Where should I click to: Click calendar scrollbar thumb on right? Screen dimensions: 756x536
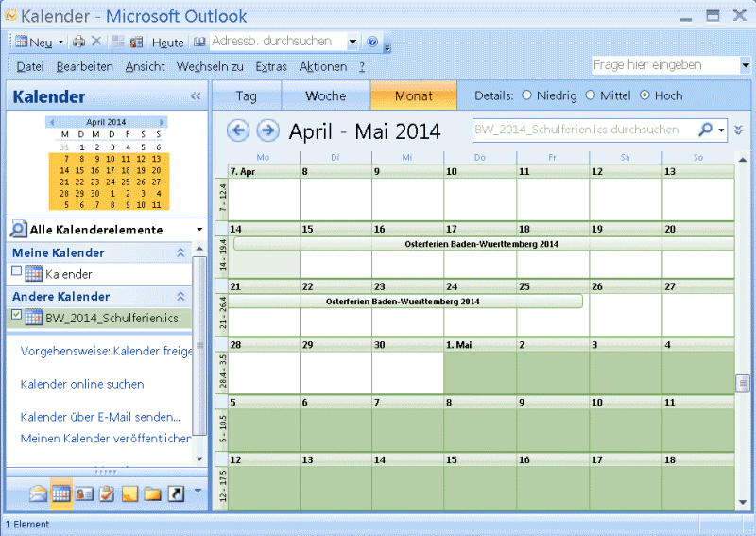(x=743, y=384)
